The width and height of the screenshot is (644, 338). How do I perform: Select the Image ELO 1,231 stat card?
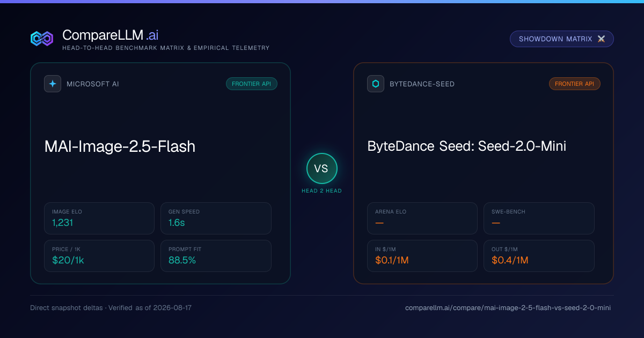99,218
